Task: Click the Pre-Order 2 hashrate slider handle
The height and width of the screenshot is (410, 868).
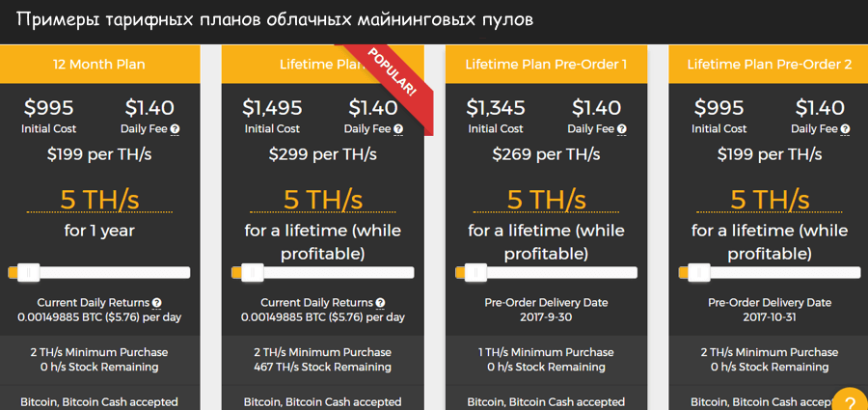Action: 698,273
